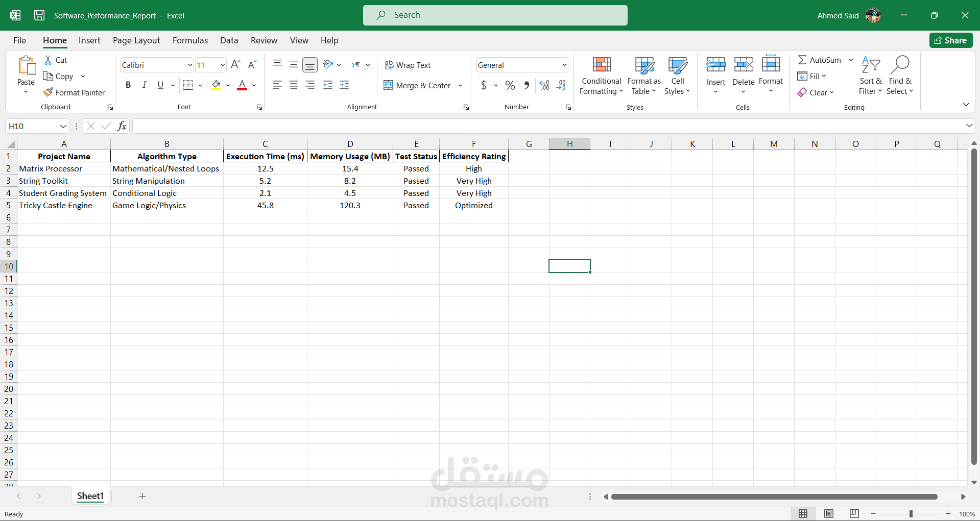Toggle Wrap Text
Viewport: 980px width, 521px height.
[x=408, y=65]
